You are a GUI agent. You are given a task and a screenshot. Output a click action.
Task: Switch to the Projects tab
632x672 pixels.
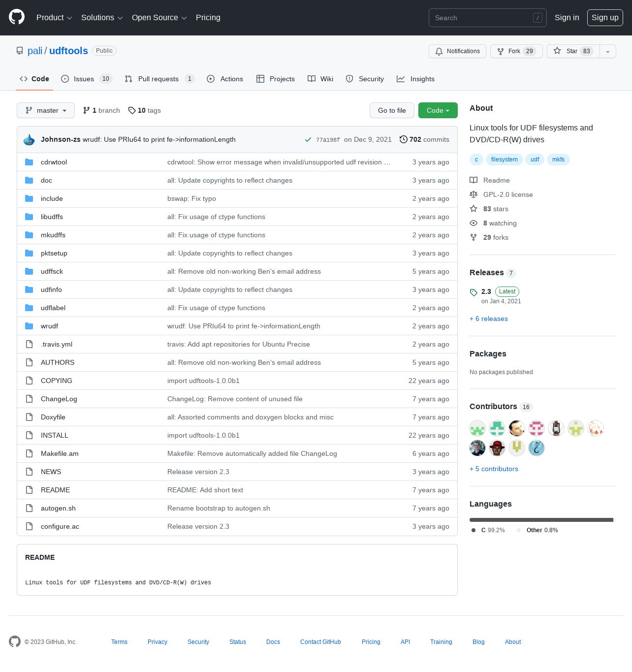tap(276, 79)
